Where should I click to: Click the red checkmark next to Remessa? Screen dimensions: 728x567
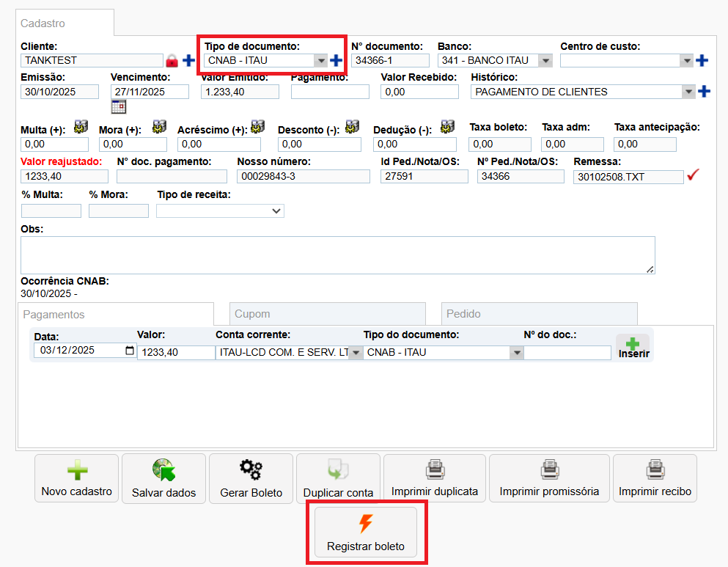[x=694, y=175]
